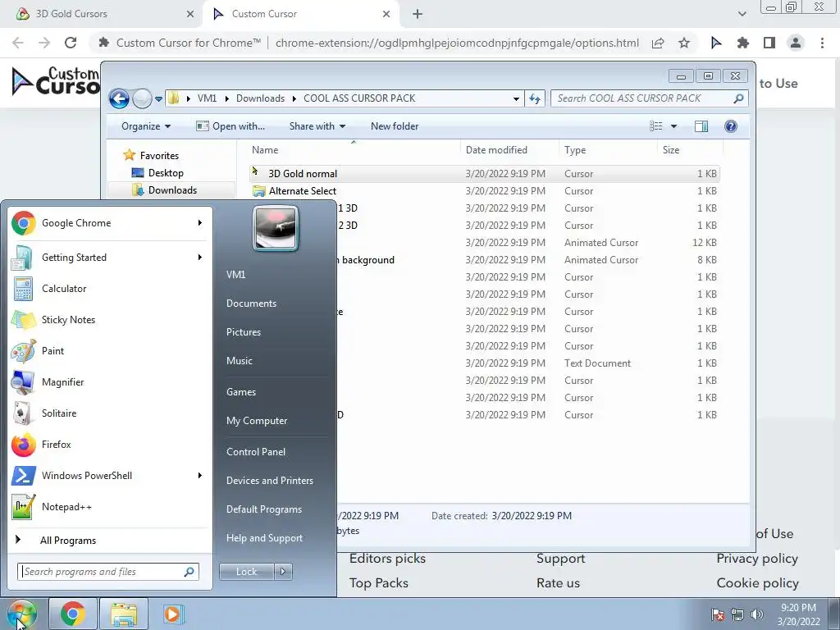Open Control Panel from Start menu
Image resolution: width=840 pixels, height=630 pixels.
pos(256,452)
